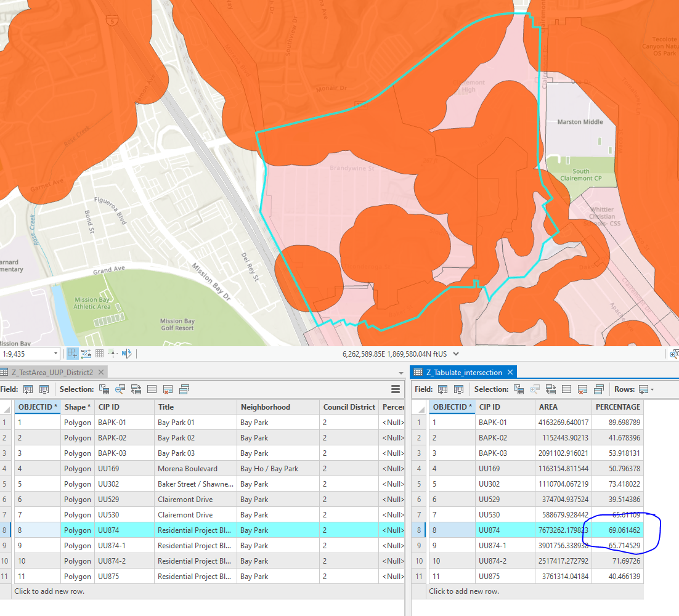Click Select By Attributes in left table

(104, 389)
